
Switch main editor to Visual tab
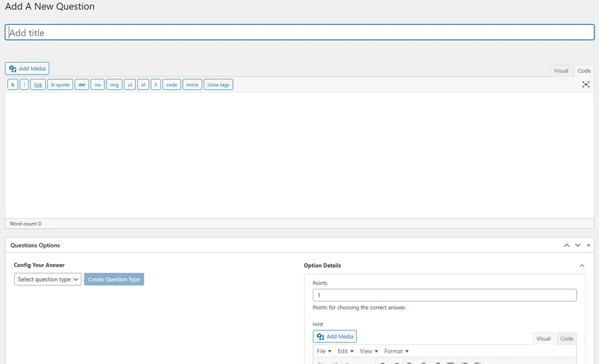pos(561,71)
